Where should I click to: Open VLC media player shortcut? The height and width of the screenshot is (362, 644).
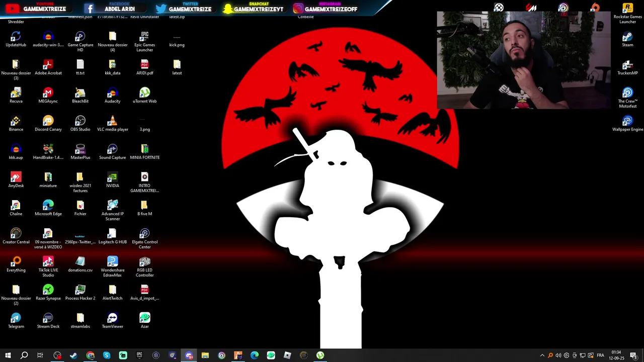click(112, 124)
